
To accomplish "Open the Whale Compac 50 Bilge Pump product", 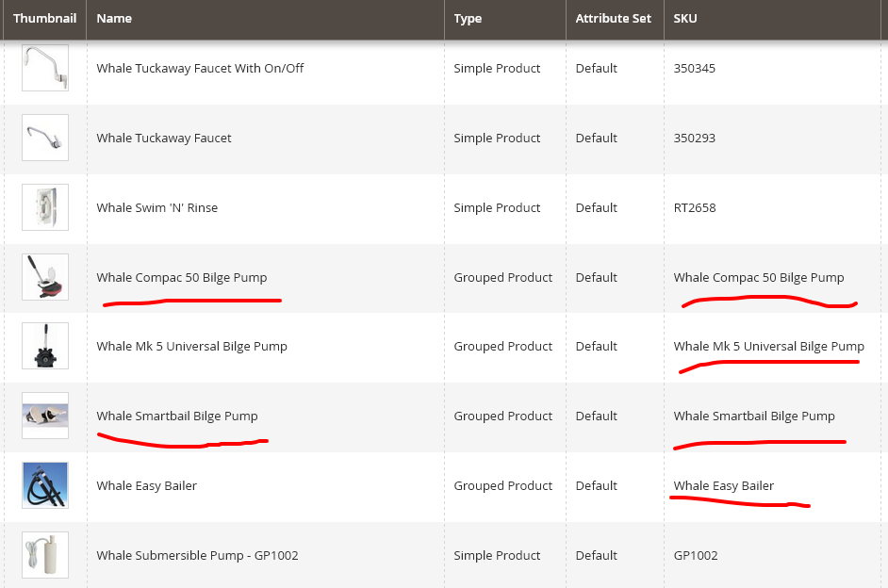I will (181, 277).
